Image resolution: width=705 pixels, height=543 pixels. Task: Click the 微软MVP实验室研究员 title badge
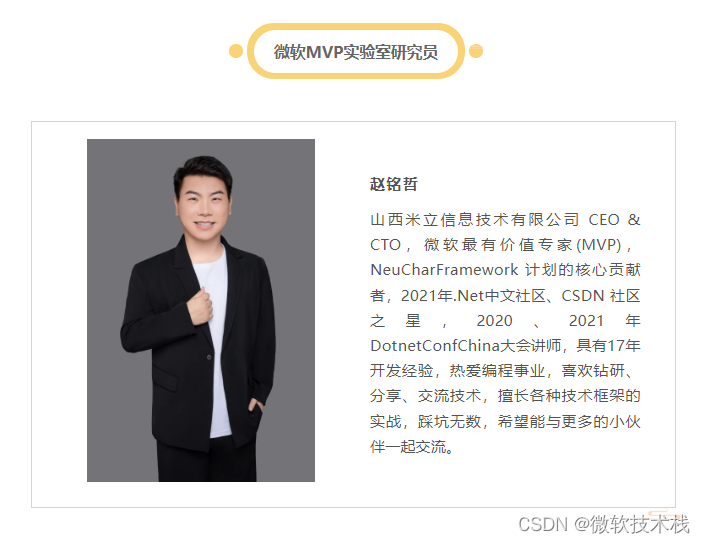click(356, 51)
